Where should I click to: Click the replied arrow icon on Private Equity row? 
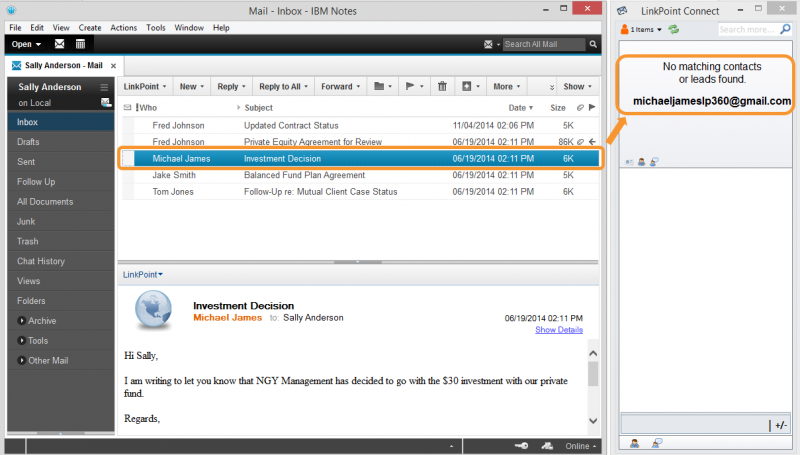pyautogui.click(x=592, y=142)
